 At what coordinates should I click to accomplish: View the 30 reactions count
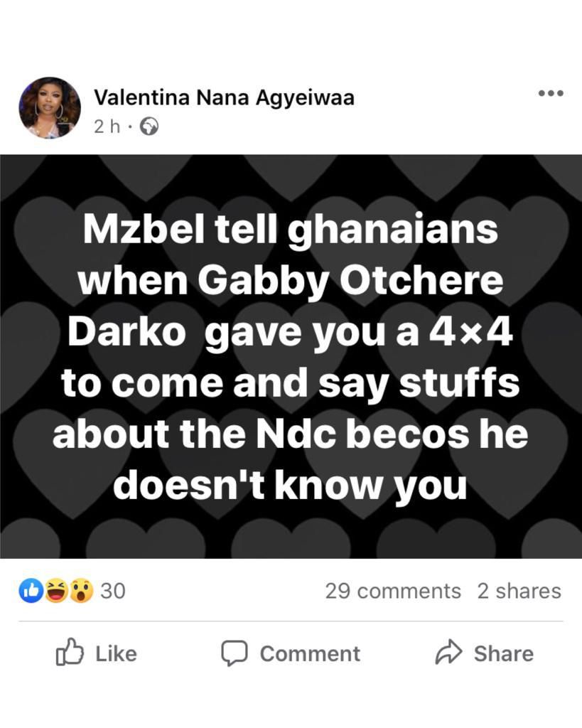click(112, 591)
